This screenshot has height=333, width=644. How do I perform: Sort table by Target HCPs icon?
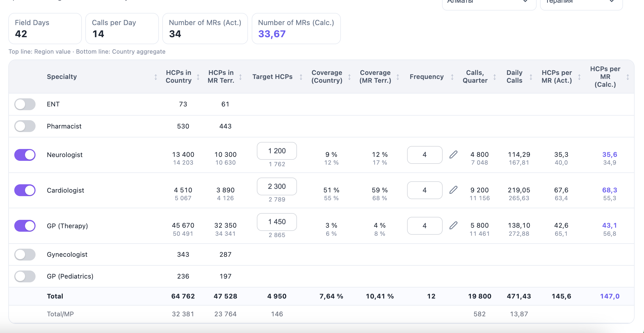[x=301, y=77]
